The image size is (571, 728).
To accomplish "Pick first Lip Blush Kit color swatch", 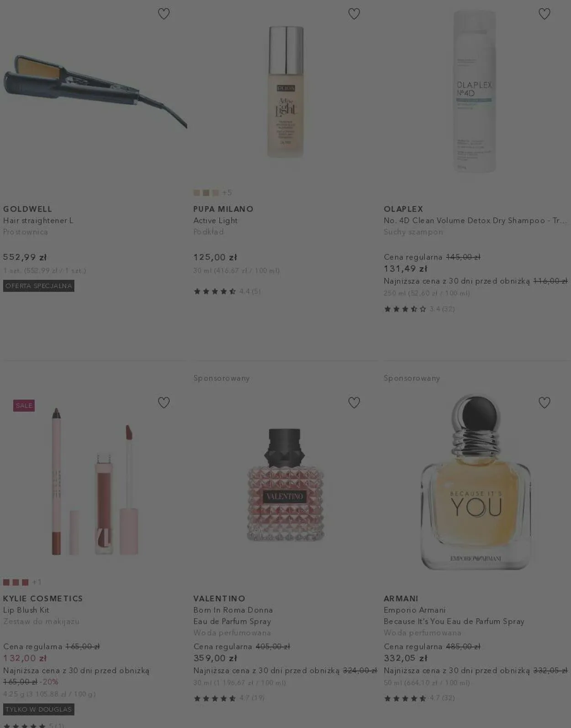I will pos(6,582).
